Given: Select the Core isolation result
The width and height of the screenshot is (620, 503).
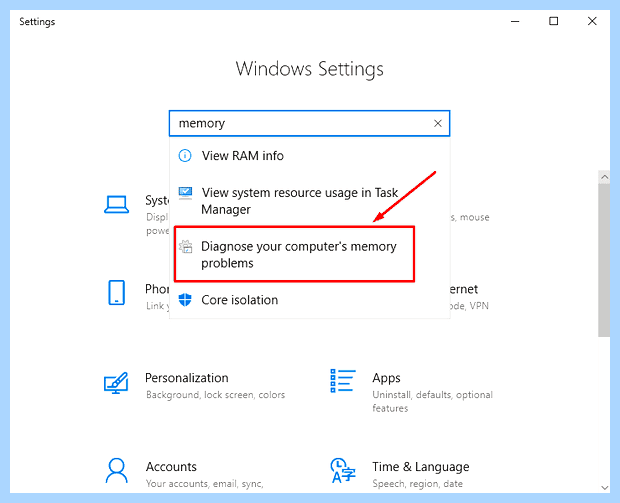Looking at the screenshot, I should [x=309, y=300].
